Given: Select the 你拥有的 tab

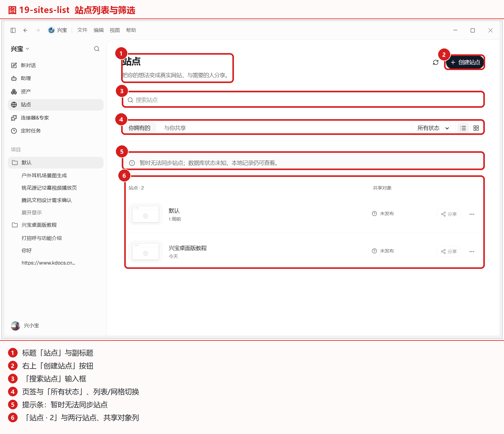Looking at the screenshot, I should [x=139, y=128].
